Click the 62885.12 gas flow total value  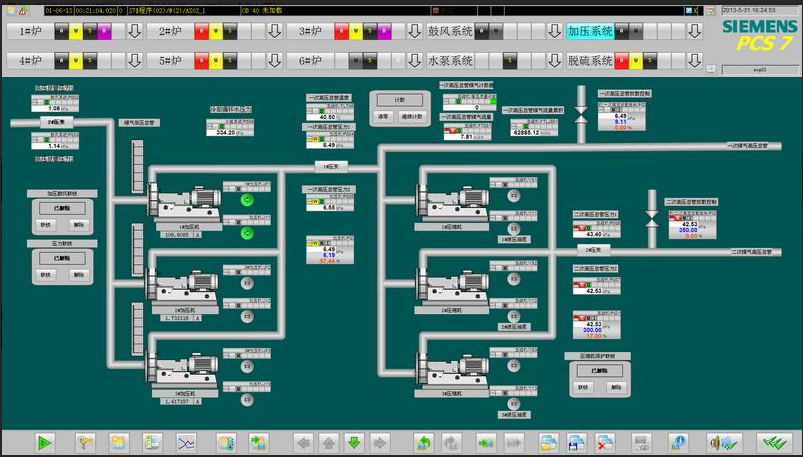coord(525,133)
